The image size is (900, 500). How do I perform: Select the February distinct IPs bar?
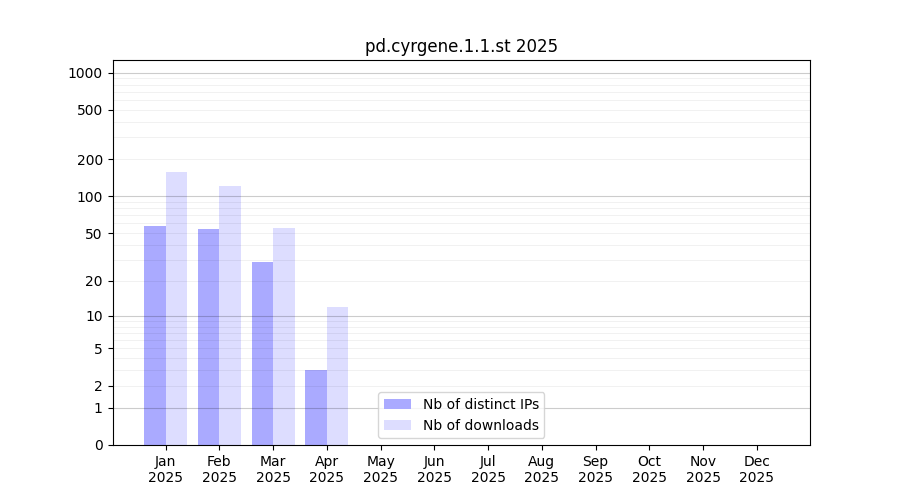208,337
